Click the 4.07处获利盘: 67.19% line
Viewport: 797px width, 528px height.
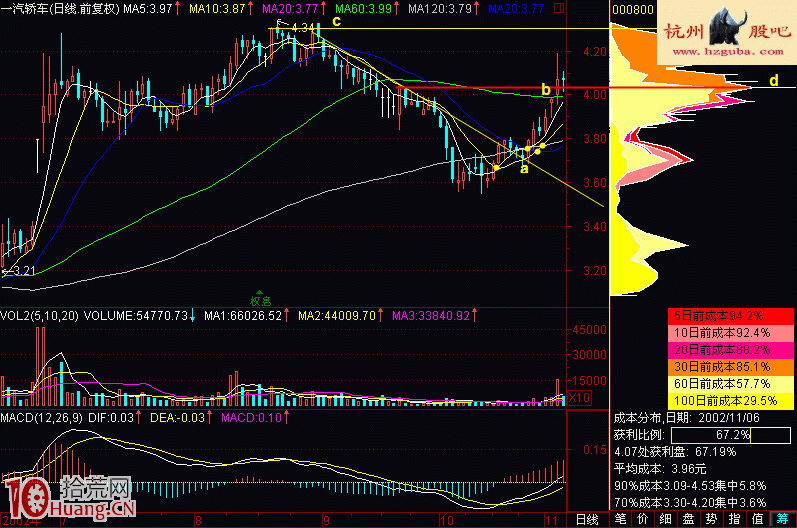[675, 452]
